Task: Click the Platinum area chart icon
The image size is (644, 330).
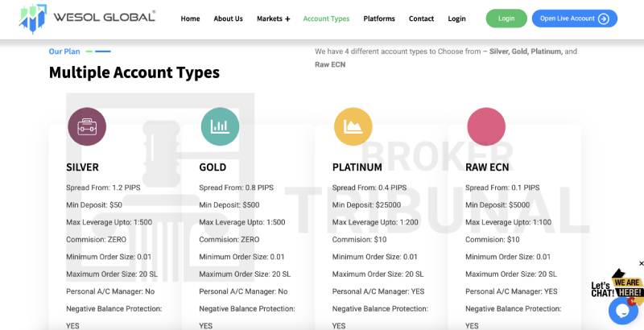Action: tap(353, 126)
